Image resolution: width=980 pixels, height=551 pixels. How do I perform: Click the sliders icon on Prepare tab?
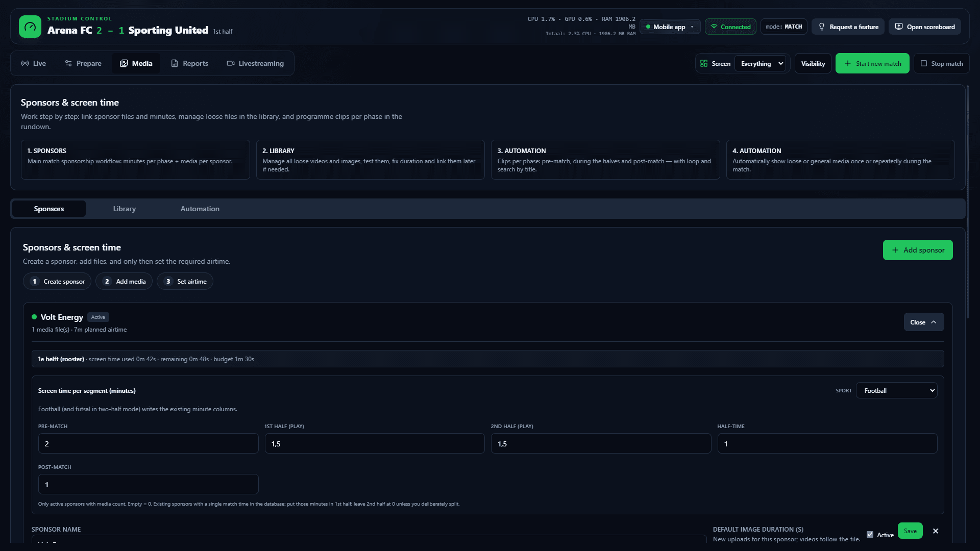[x=68, y=63]
